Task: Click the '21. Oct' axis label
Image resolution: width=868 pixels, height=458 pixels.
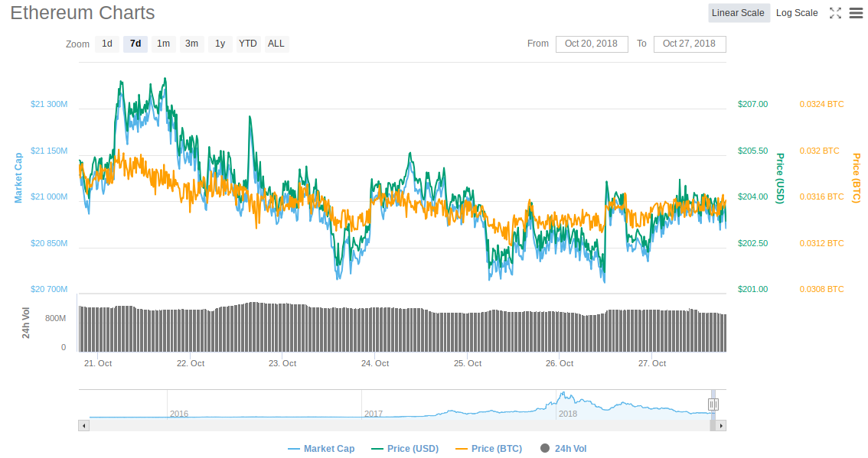Action: [x=98, y=363]
